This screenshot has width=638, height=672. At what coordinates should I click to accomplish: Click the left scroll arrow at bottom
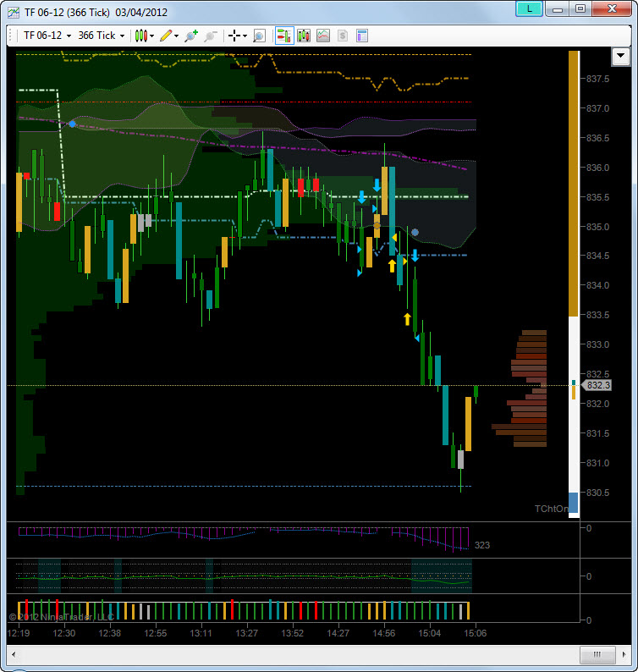14,654
